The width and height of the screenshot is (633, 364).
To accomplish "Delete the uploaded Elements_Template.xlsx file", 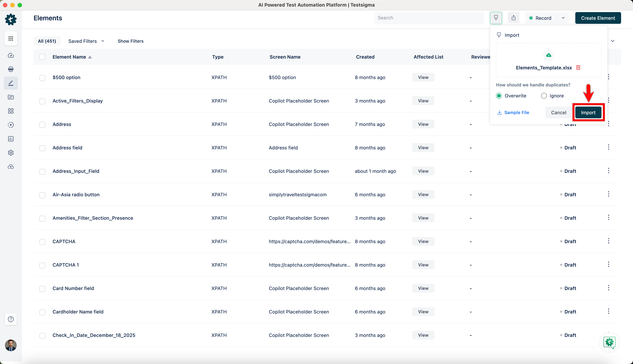I will 578,68.
